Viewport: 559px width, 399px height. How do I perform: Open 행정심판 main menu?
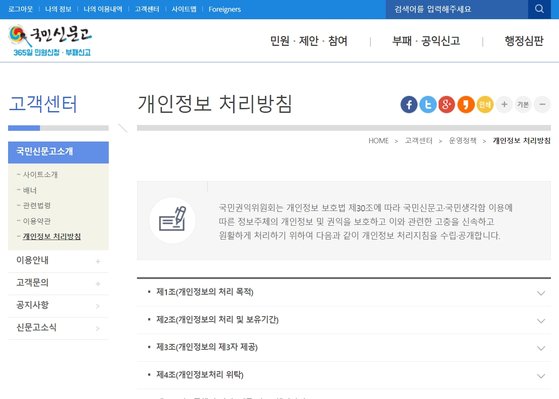pos(524,41)
